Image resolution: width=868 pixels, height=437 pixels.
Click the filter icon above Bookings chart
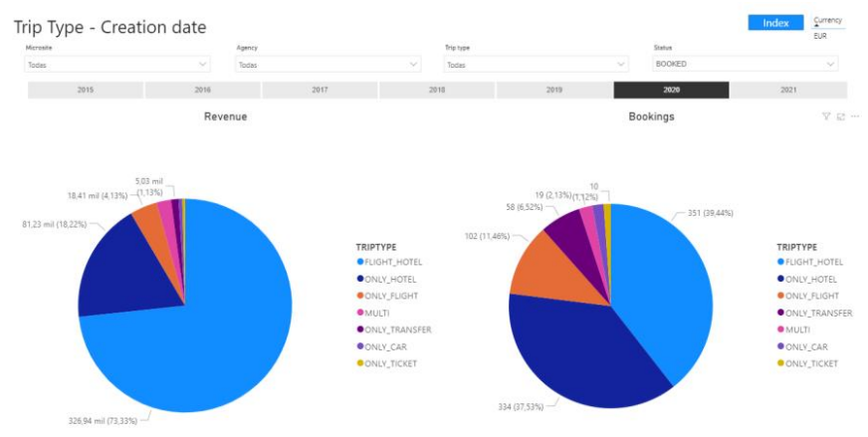click(826, 116)
